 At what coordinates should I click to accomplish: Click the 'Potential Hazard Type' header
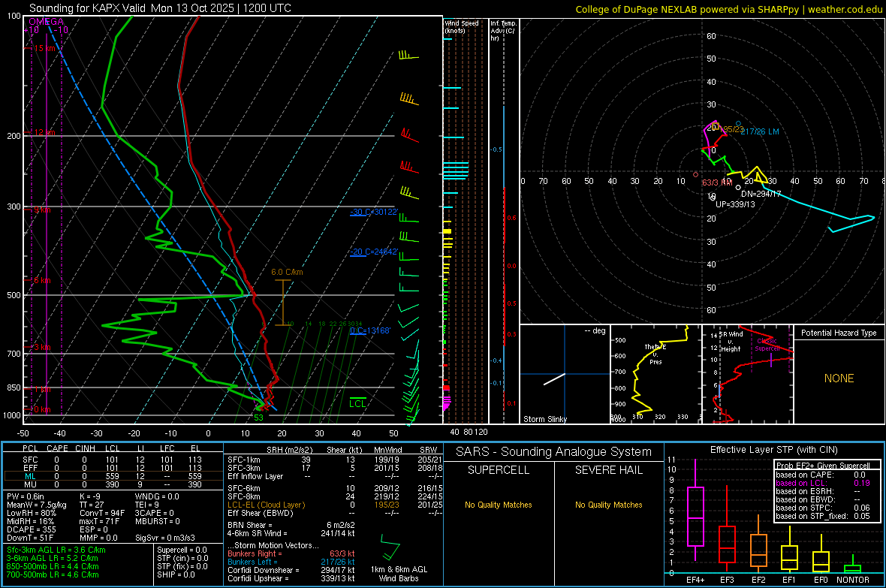coord(839,333)
